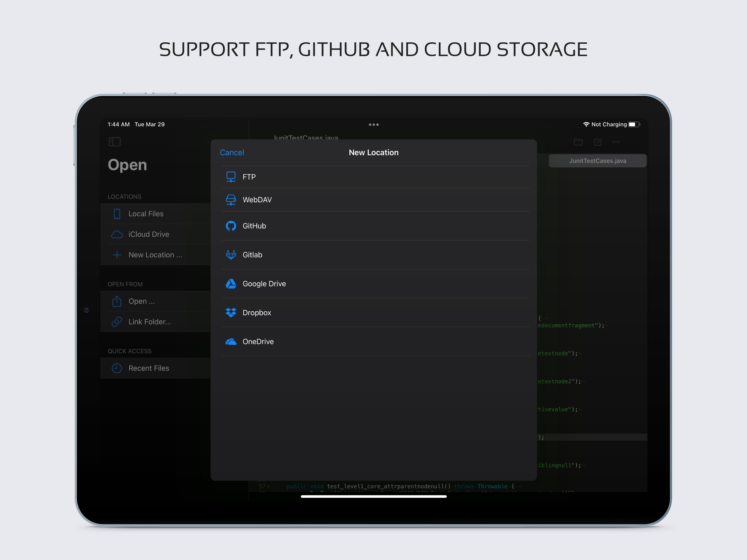Fold code at line 57 arrow
The width and height of the screenshot is (747, 560).
269,486
